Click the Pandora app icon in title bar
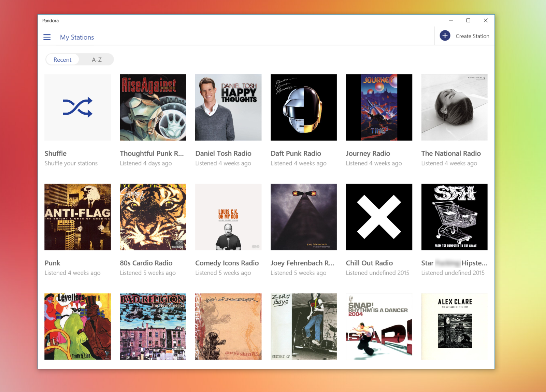This screenshot has width=546, height=392. (x=50, y=20)
